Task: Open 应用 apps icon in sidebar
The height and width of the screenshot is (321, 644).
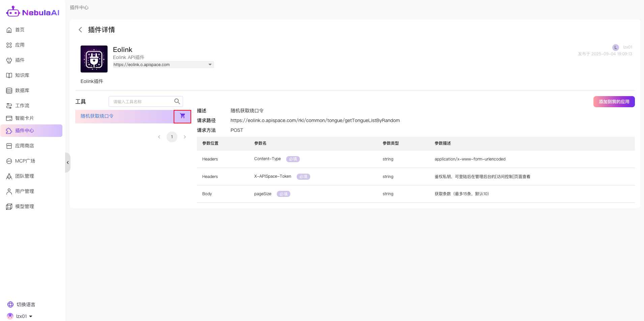Action: (9, 45)
